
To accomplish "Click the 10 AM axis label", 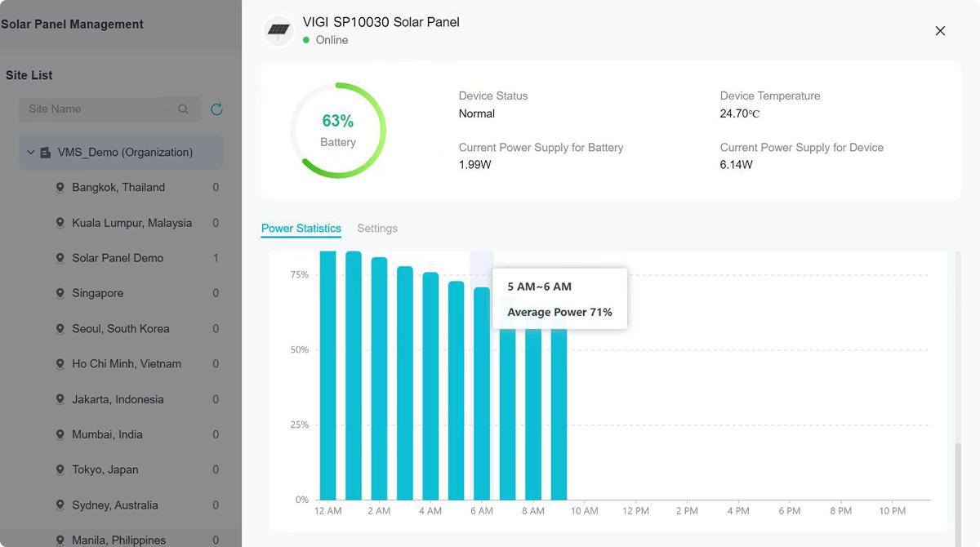I will click(584, 511).
